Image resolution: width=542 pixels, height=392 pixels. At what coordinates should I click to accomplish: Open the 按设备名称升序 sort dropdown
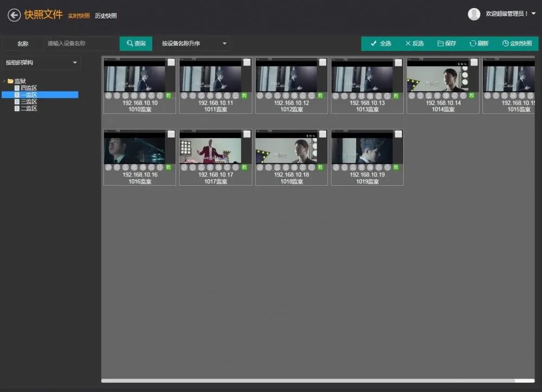tap(195, 43)
